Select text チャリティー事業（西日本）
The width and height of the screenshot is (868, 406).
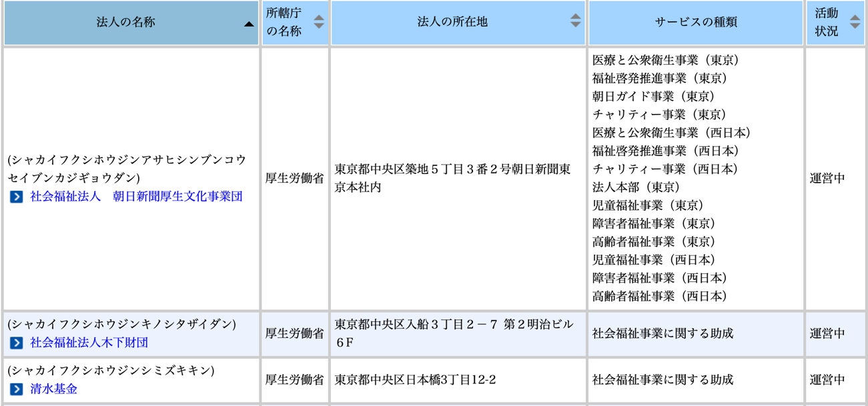coord(668,169)
